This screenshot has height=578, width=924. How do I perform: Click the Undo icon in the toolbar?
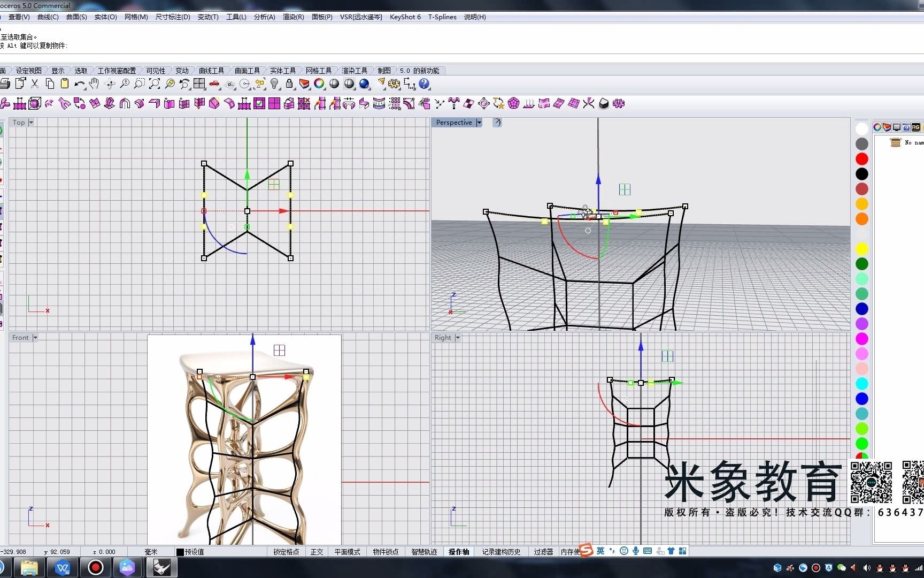(79, 84)
